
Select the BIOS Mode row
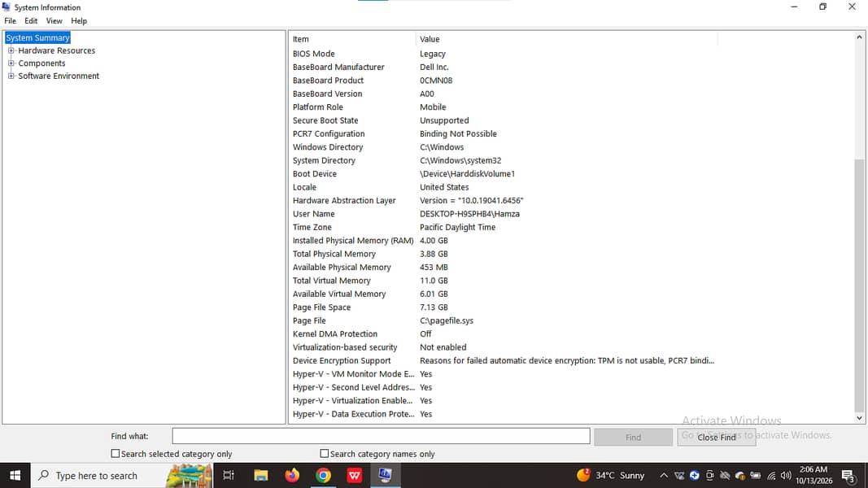(504, 54)
